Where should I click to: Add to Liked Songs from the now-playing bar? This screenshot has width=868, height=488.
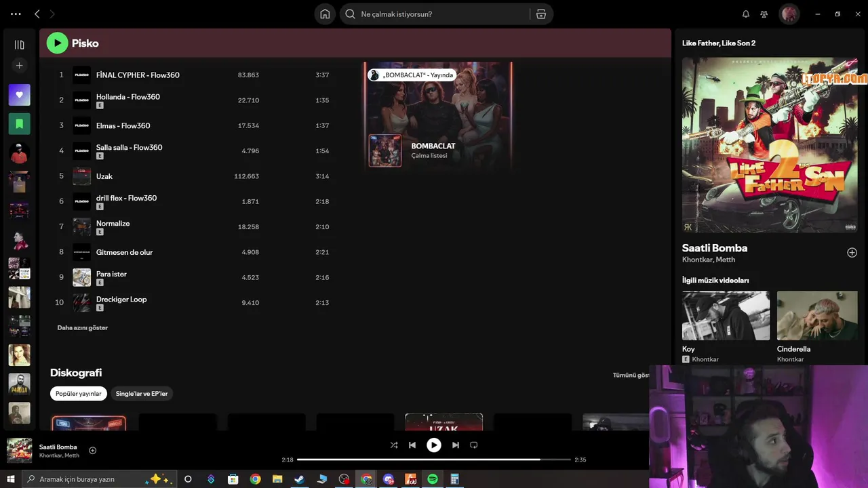pyautogui.click(x=93, y=451)
